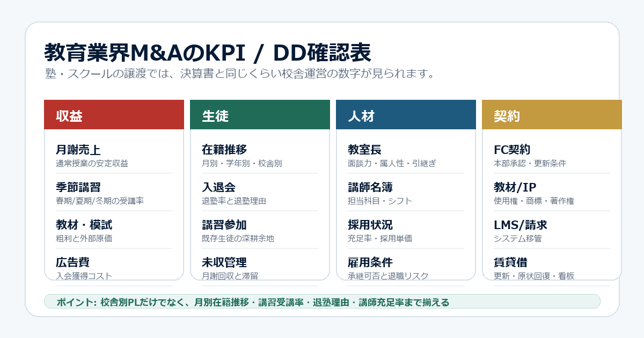Click the 未収管理 item heading
Viewport: 644px width, 338px height.
(x=224, y=262)
